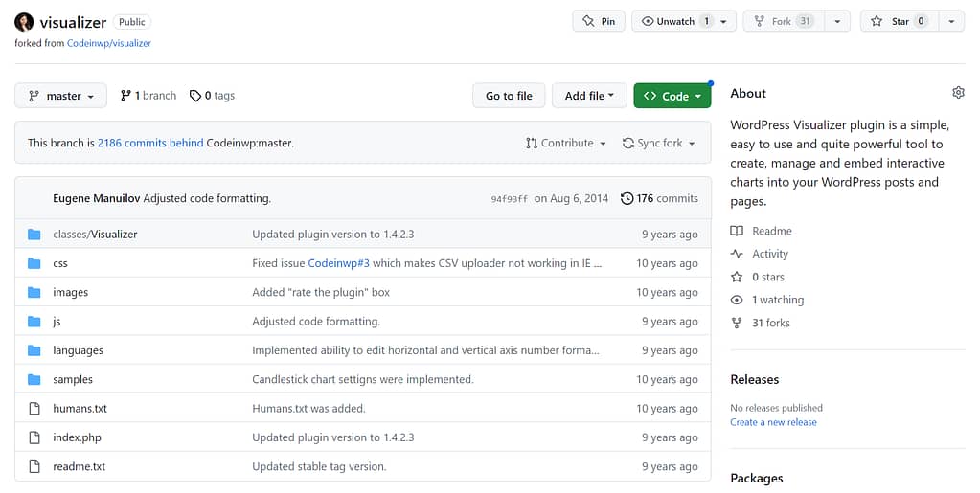Click the file icon beside index.php

[34, 437]
